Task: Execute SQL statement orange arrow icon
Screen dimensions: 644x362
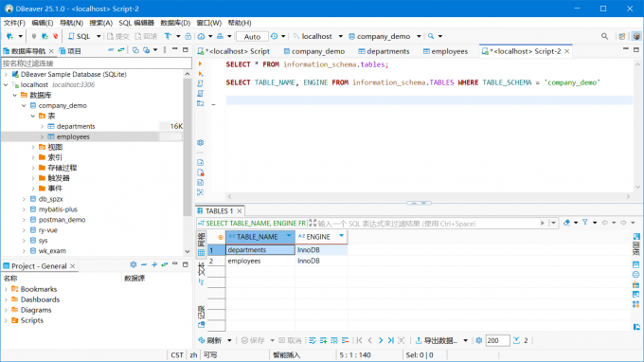Action: pyautogui.click(x=201, y=64)
